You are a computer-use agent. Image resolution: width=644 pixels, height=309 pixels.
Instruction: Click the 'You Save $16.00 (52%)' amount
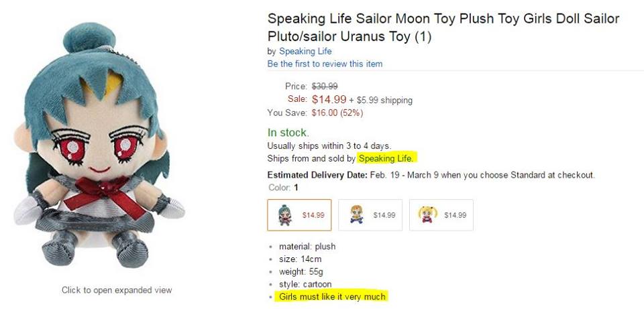(x=337, y=113)
